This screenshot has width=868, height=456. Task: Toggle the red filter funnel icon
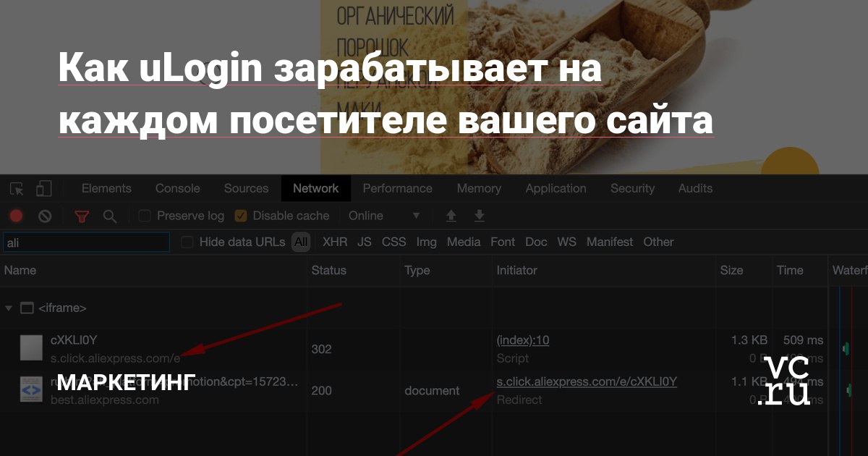coord(82,216)
